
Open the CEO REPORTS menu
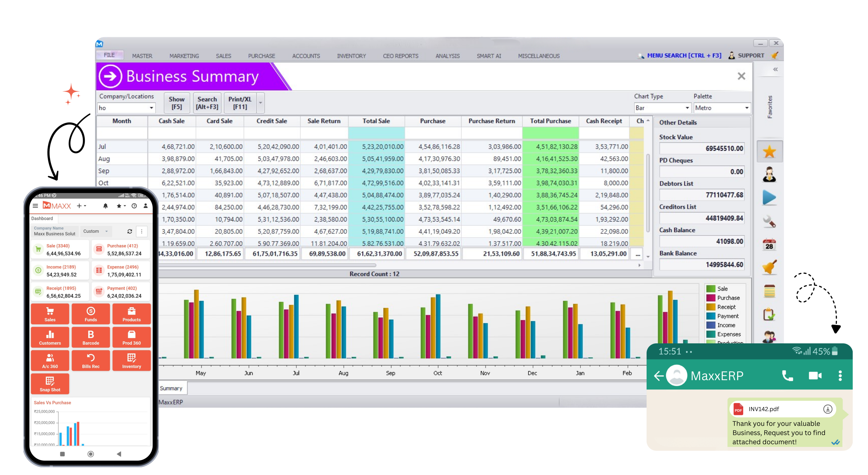click(400, 56)
